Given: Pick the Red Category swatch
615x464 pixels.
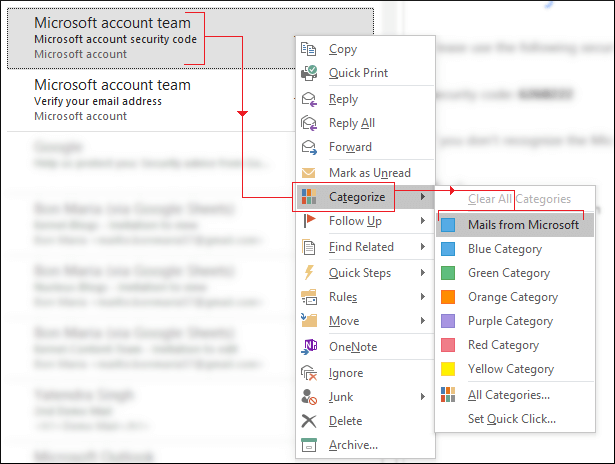Looking at the screenshot, I should pyautogui.click(x=448, y=345).
